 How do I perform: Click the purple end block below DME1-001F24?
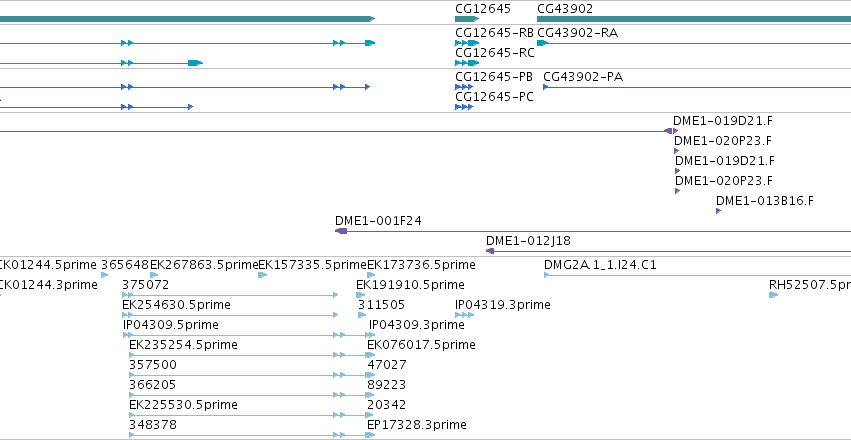(341, 231)
